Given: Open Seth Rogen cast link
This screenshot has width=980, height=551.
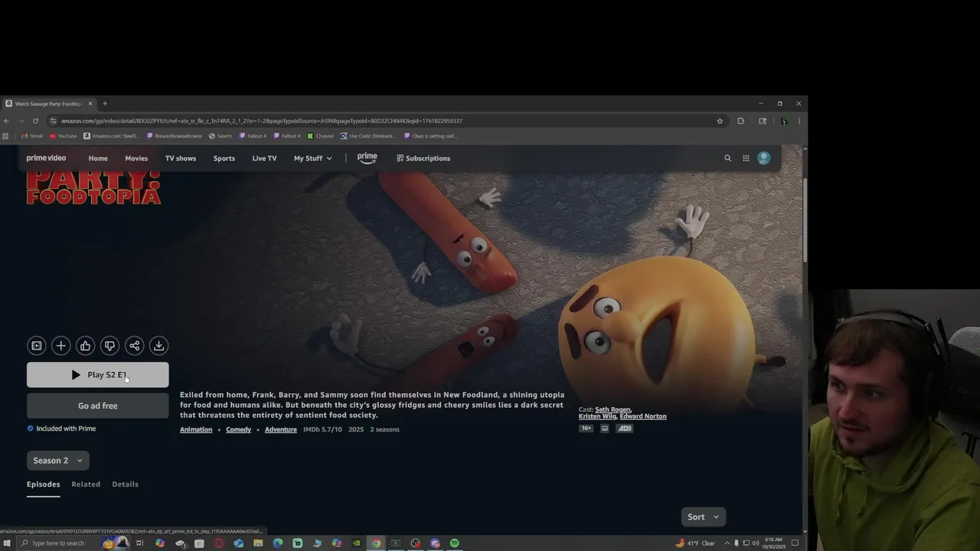Looking at the screenshot, I should coord(613,409).
